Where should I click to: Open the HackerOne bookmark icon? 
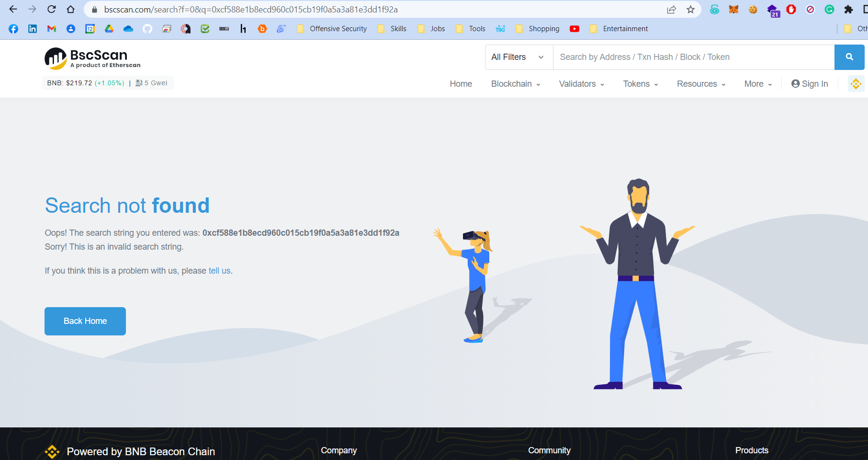point(243,29)
